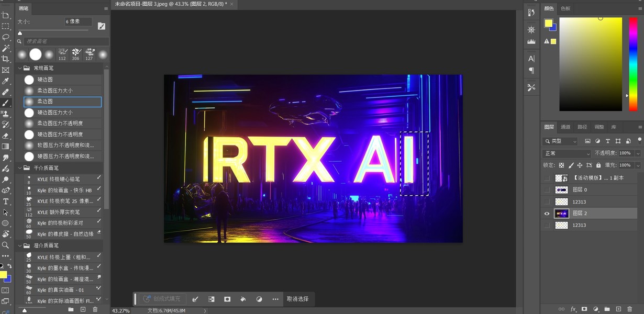
Task: Select the Rectangular Marquee tool
Action: coord(5,26)
